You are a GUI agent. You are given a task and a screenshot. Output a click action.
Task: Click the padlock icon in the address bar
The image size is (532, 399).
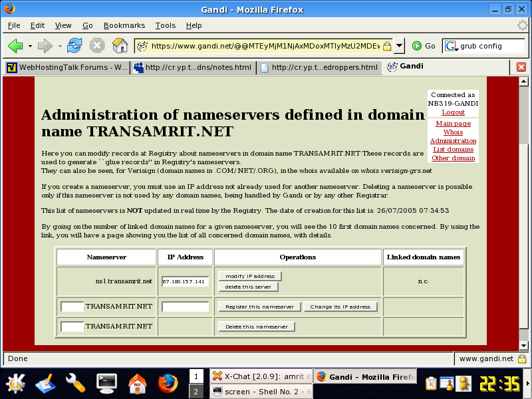click(x=387, y=46)
